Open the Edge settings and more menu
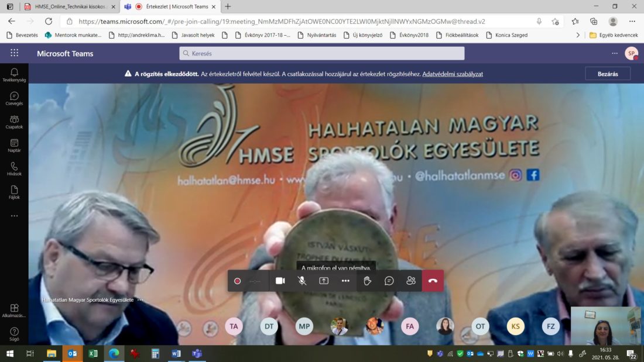The height and width of the screenshot is (362, 644). pos(632,21)
